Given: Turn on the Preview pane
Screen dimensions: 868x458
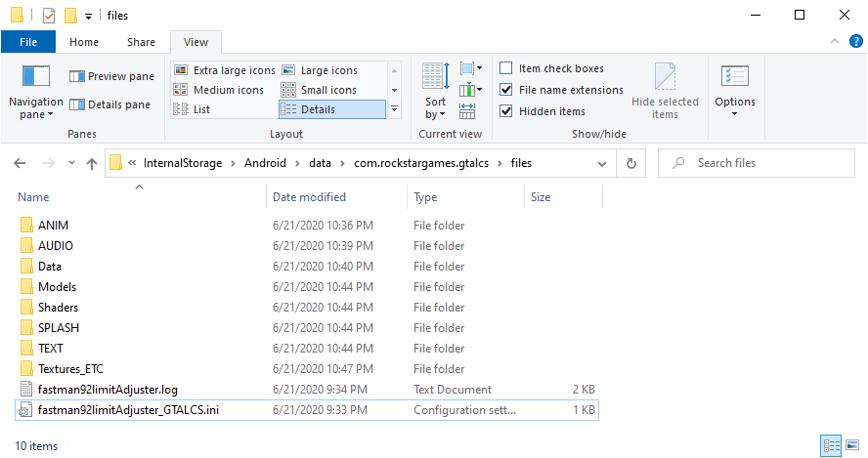Looking at the screenshot, I should [111, 76].
